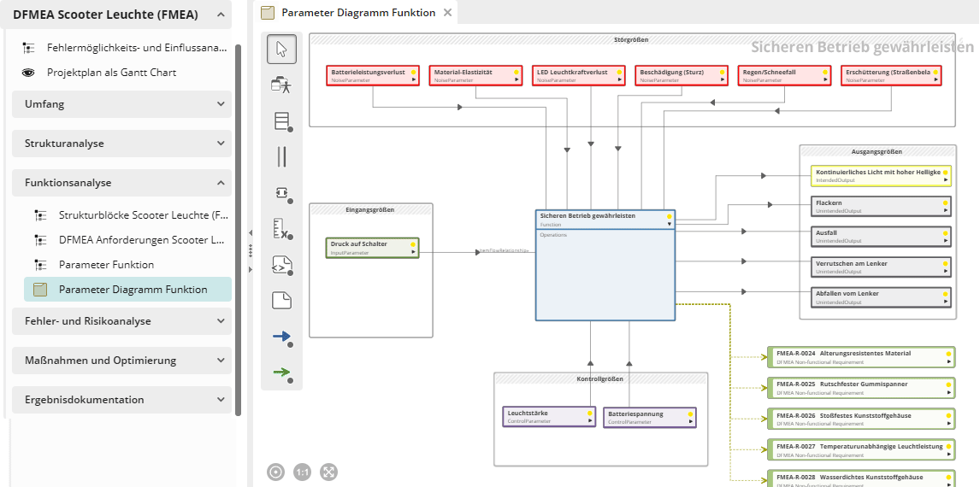The image size is (980, 487).
Task: Click the eye icon beside Projektplan als Gantt Chart
Action: click(x=29, y=73)
